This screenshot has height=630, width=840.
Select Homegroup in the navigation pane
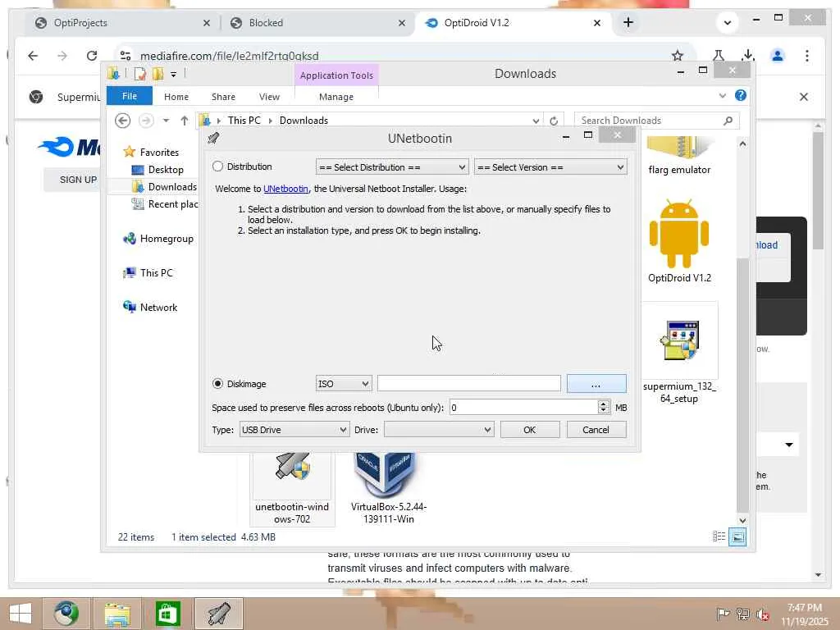[x=167, y=239]
